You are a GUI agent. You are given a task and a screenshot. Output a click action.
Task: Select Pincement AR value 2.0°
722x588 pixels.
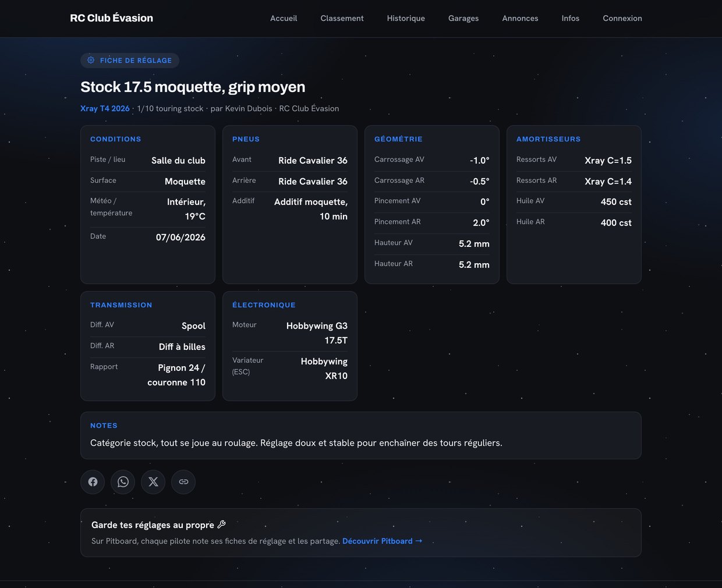481,223
